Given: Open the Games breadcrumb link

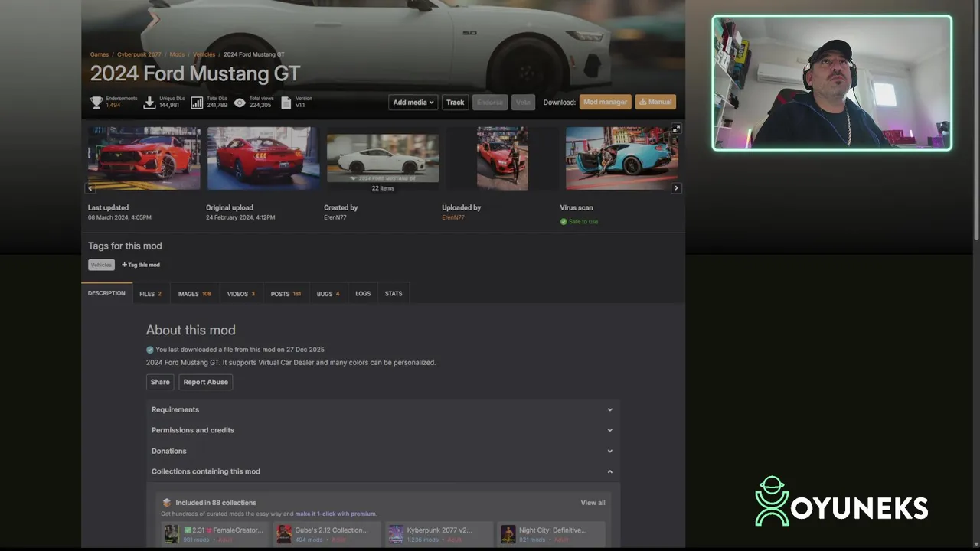Looking at the screenshot, I should point(100,54).
